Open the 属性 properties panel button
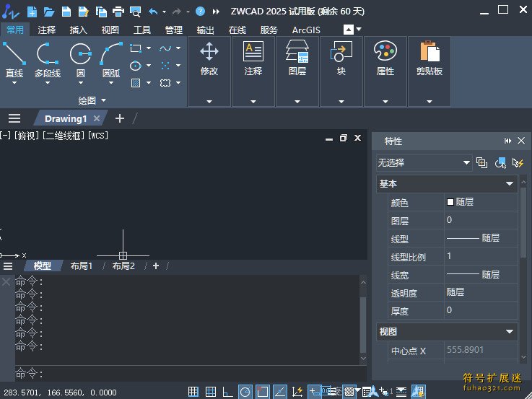 tap(385, 58)
